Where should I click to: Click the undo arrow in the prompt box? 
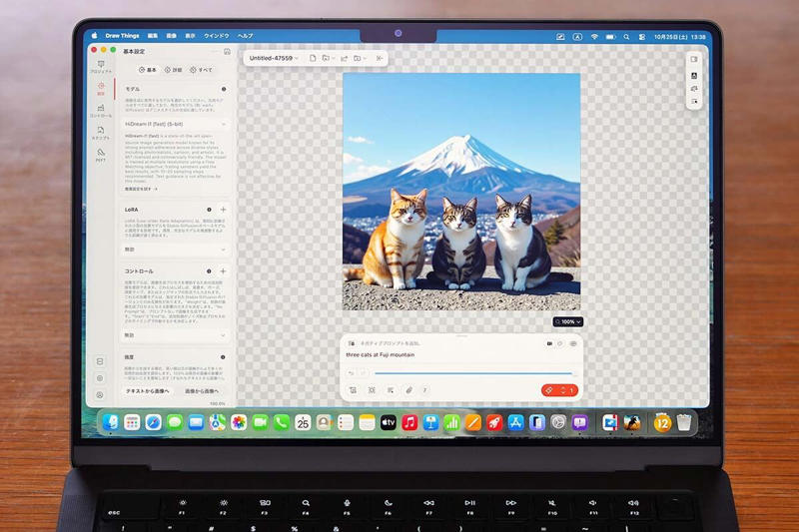click(352, 373)
